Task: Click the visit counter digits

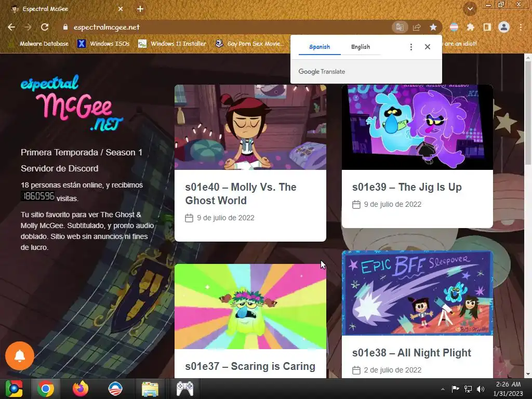Action: [x=37, y=196]
